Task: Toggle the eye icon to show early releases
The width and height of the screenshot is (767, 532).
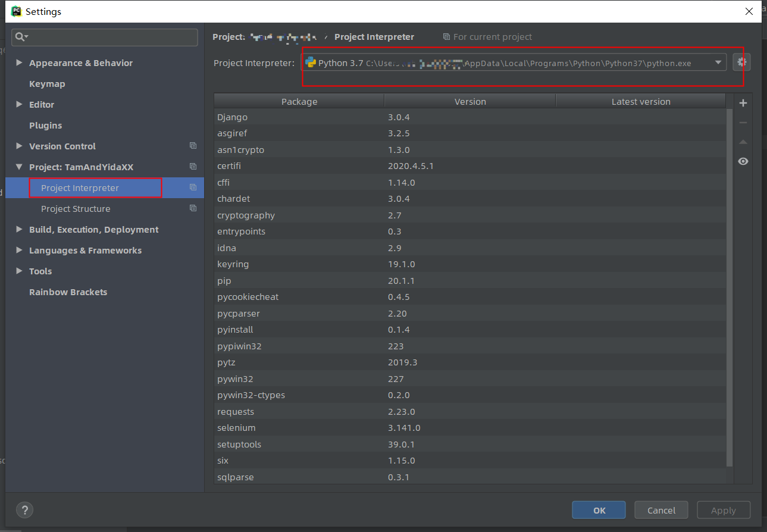Action: pyautogui.click(x=743, y=161)
